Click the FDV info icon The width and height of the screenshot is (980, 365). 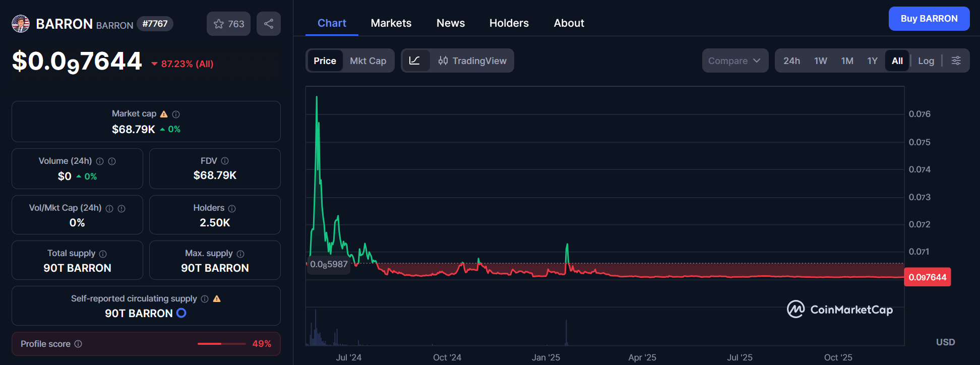[x=225, y=161]
